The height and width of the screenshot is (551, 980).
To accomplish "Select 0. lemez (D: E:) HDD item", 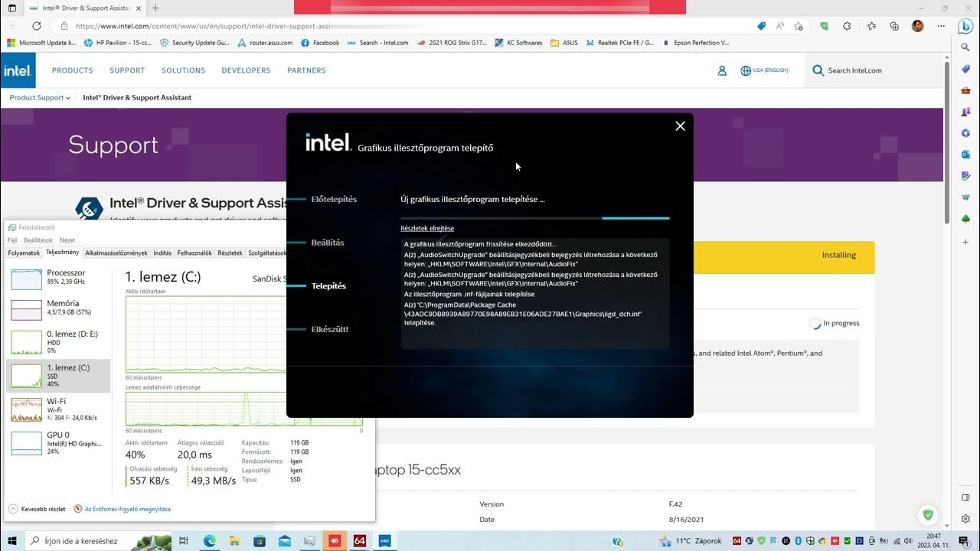I will [58, 341].
